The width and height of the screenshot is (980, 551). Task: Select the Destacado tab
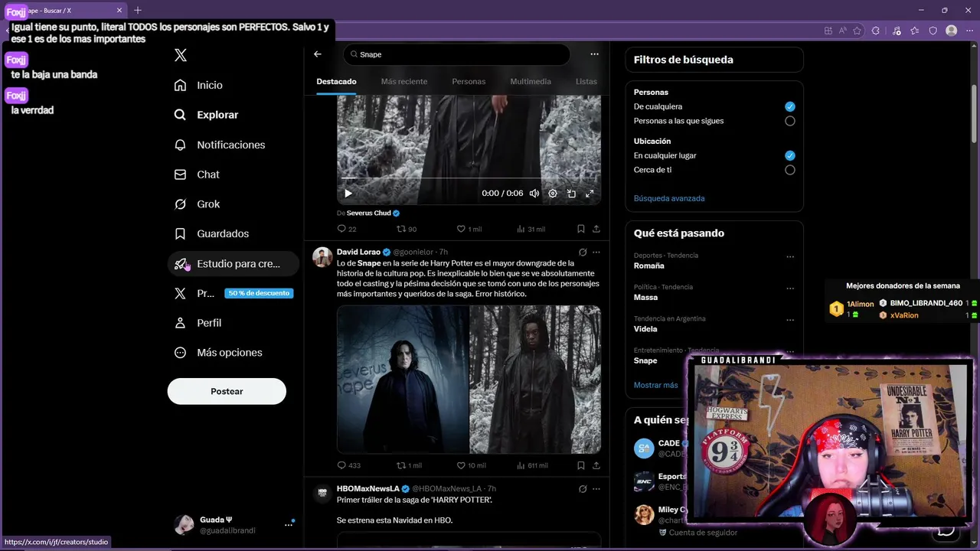click(336, 81)
